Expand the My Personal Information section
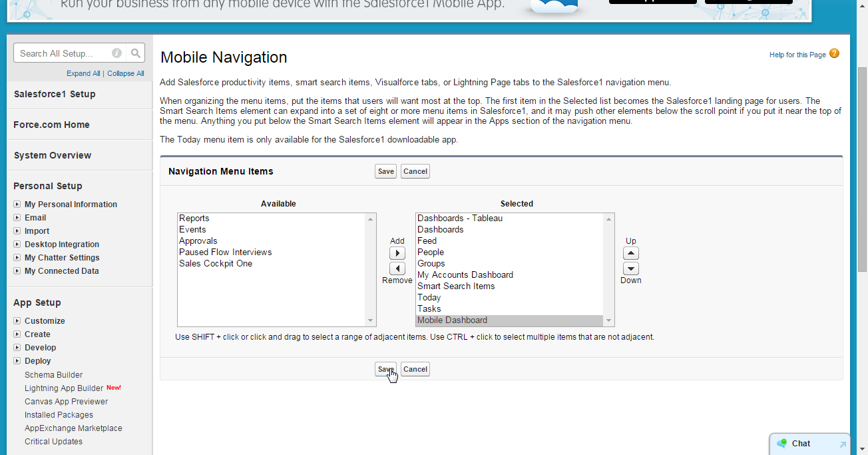Screen dimensions: 868x455 pyautogui.click(x=17, y=204)
